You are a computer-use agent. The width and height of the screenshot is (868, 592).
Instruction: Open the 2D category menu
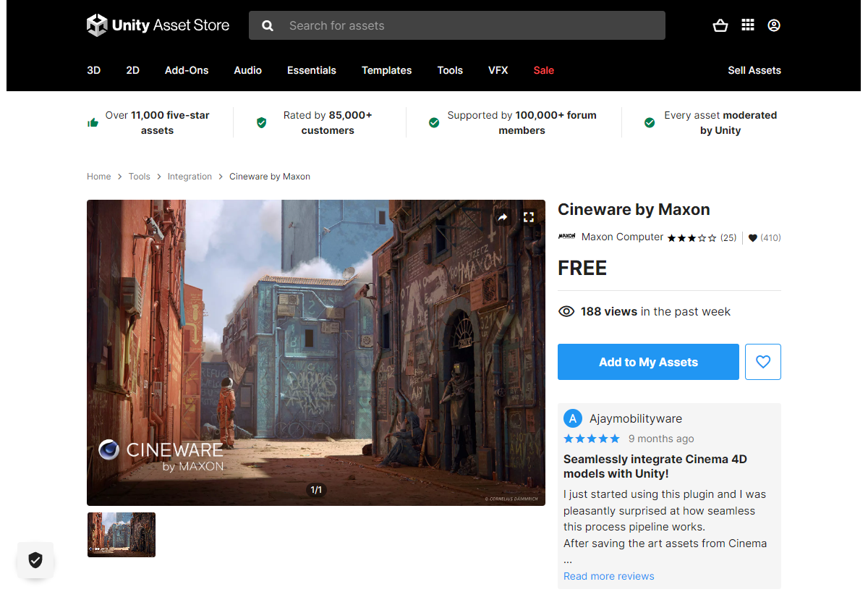(x=133, y=70)
